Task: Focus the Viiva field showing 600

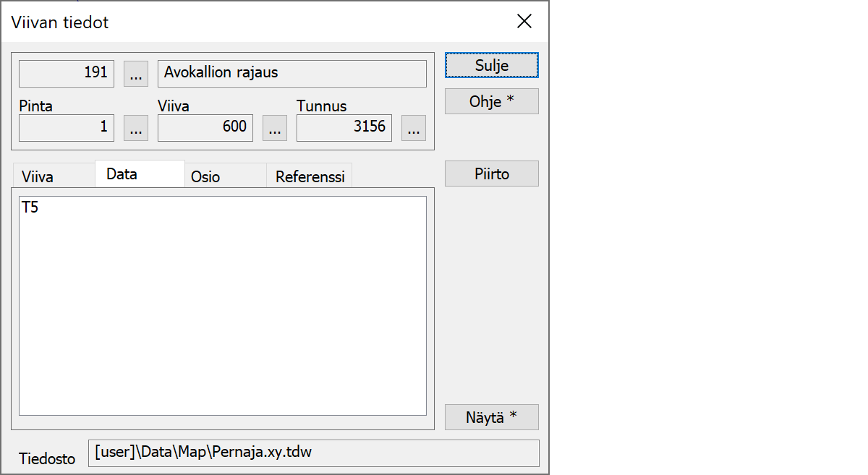Action: [x=205, y=128]
